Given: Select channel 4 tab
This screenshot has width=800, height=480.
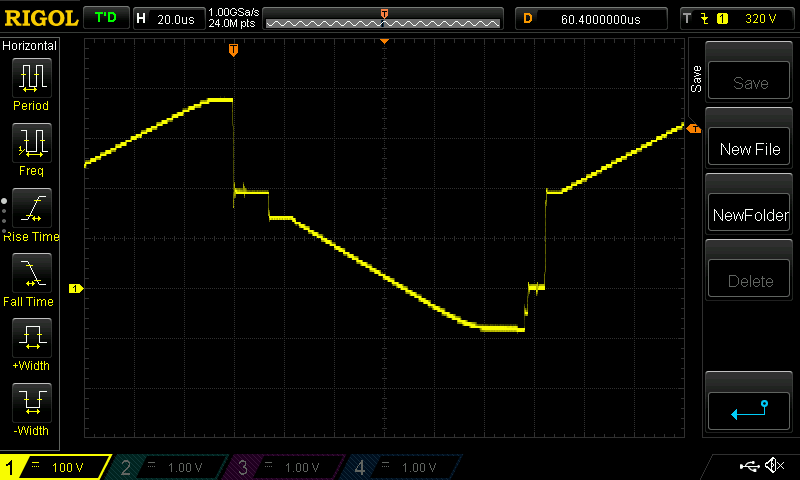Looking at the screenshot, I should (401, 467).
